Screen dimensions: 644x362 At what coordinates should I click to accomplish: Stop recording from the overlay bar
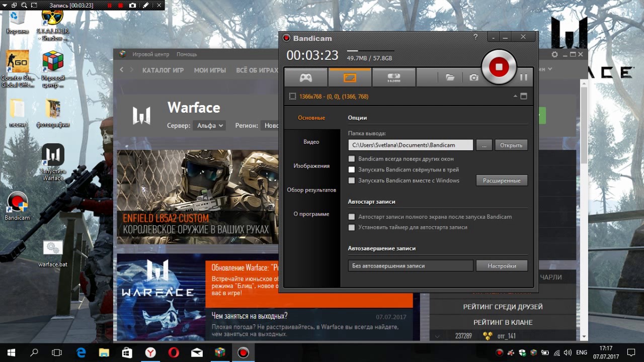click(121, 5)
